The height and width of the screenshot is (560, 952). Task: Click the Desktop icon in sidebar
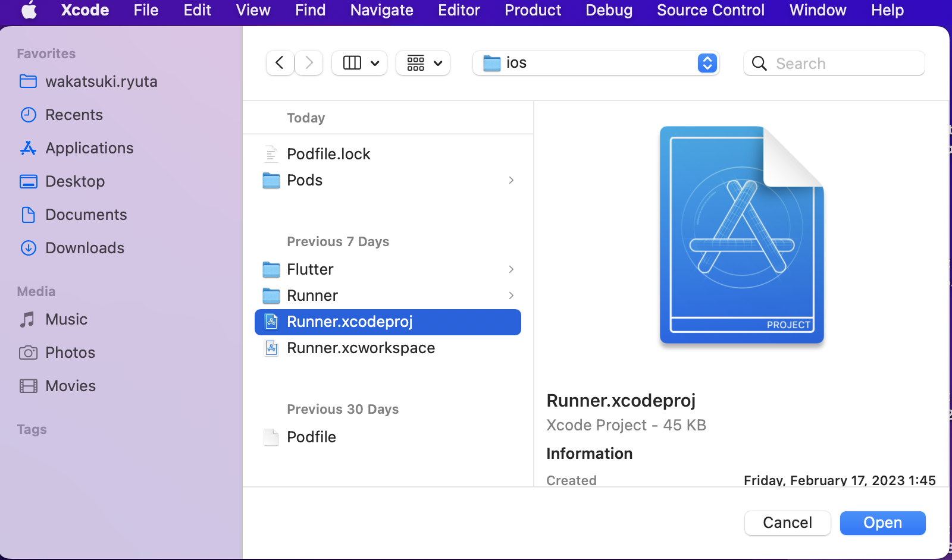coord(28,181)
